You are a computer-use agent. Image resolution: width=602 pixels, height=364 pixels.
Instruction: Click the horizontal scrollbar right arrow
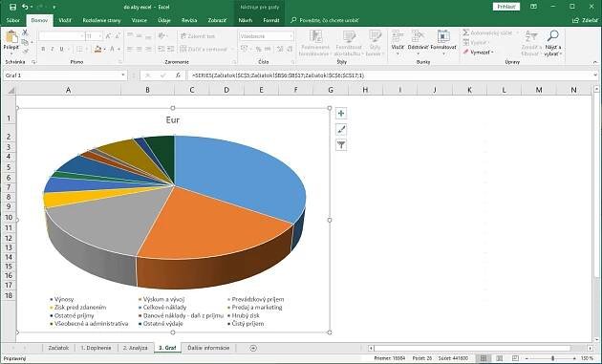590,348
